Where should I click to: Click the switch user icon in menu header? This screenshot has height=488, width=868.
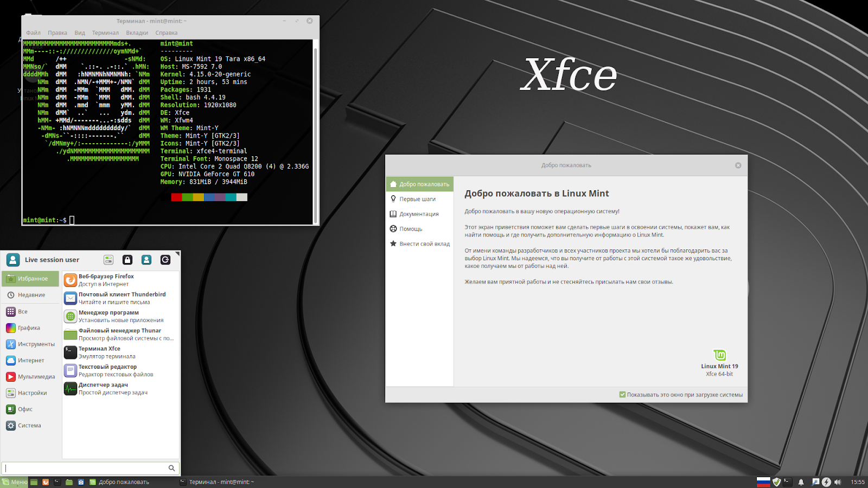pyautogui.click(x=146, y=260)
